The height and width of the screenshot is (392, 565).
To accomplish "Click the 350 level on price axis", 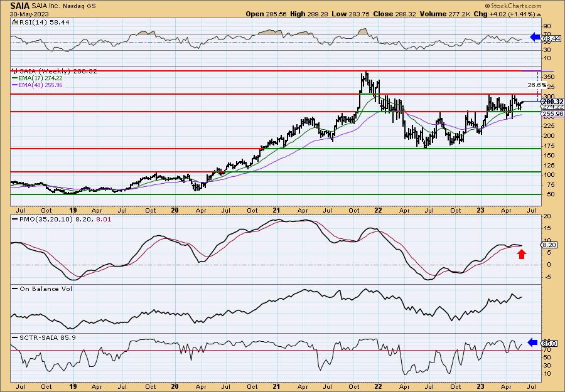I will point(549,77).
